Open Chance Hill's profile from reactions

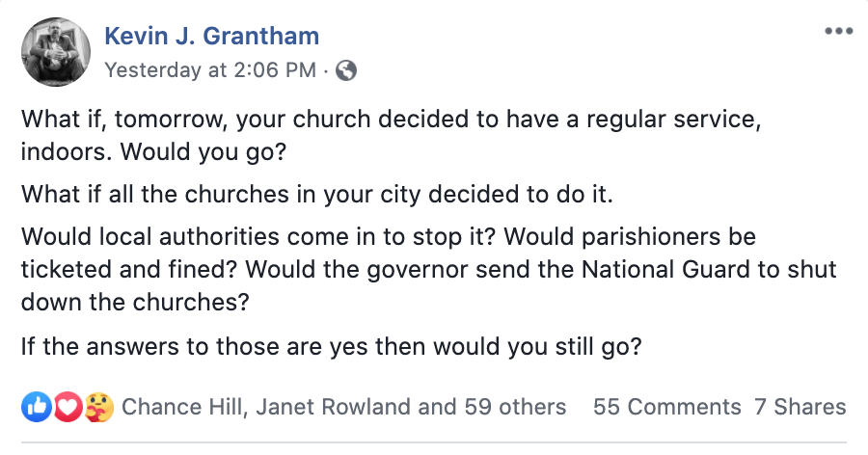pos(184,407)
